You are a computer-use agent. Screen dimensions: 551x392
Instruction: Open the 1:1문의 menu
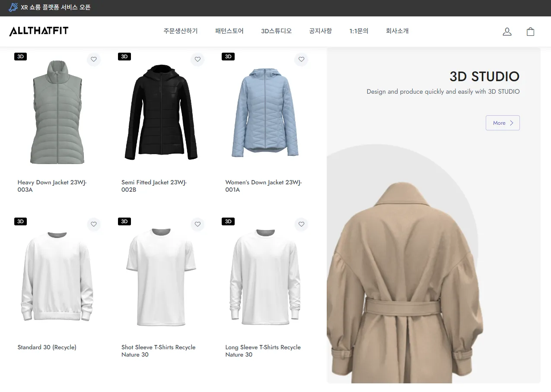click(359, 31)
